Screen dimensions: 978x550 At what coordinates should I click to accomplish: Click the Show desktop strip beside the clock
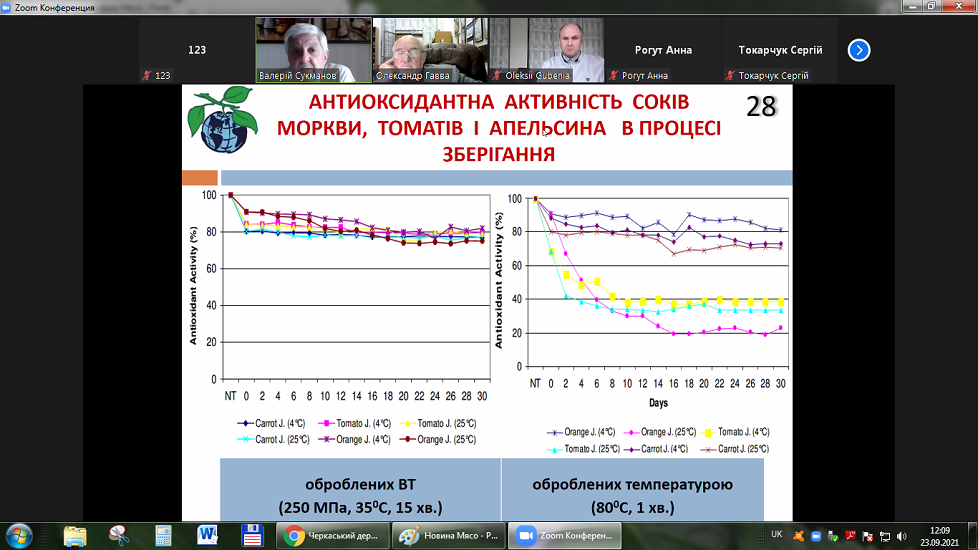(x=974, y=536)
